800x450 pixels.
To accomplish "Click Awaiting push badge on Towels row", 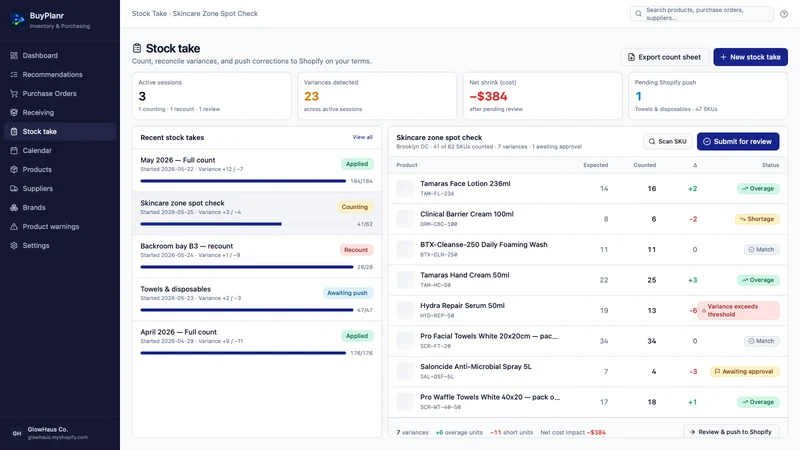I will (347, 293).
